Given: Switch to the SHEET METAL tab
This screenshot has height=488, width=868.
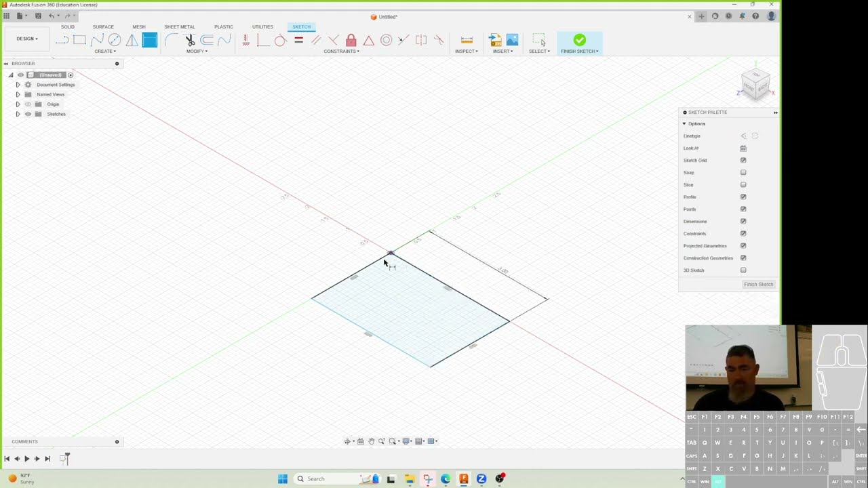Looking at the screenshot, I should coord(180,27).
